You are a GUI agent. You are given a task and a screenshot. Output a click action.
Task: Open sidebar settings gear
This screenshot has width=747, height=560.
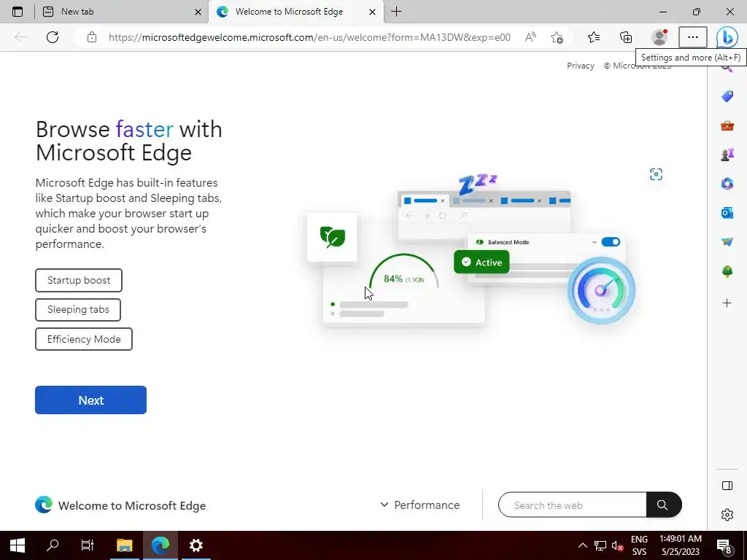pyautogui.click(x=727, y=515)
